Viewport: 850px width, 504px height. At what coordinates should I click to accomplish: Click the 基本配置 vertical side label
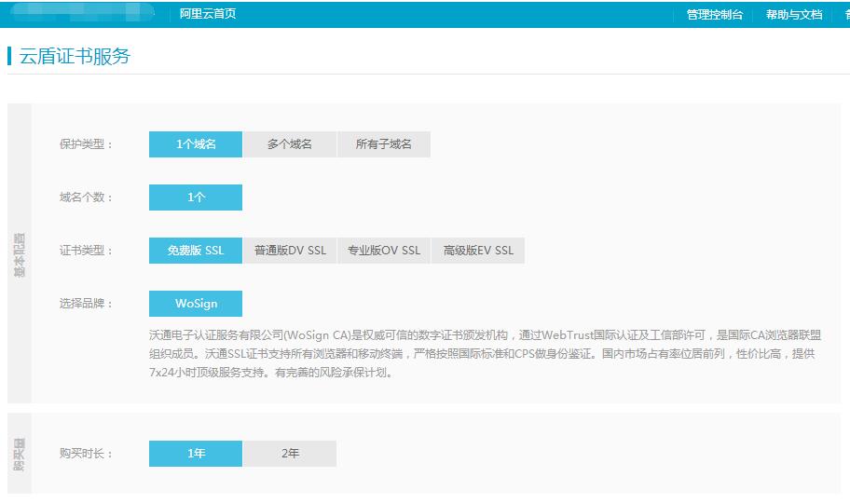click(x=20, y=253)
